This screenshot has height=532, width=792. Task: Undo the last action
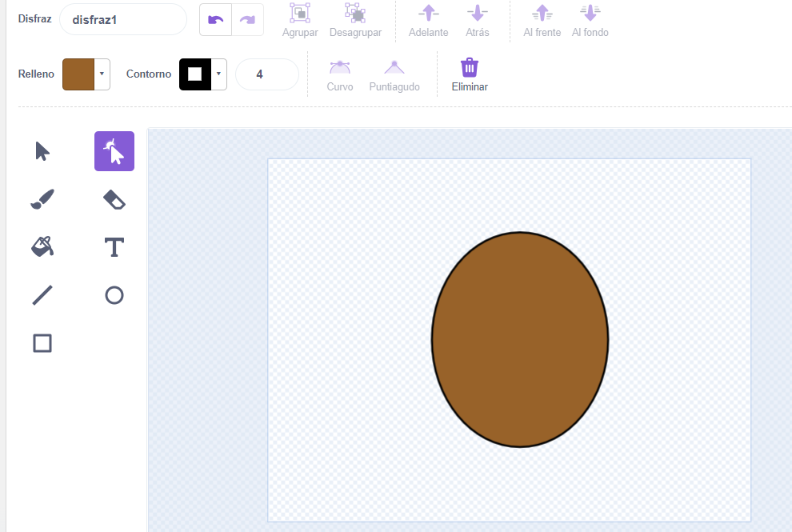[216, 19]
